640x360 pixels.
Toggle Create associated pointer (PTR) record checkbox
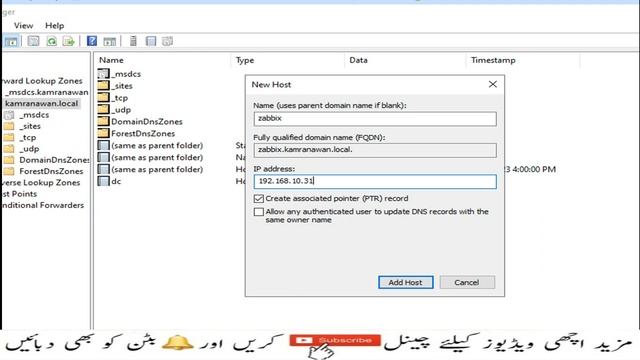258,199
